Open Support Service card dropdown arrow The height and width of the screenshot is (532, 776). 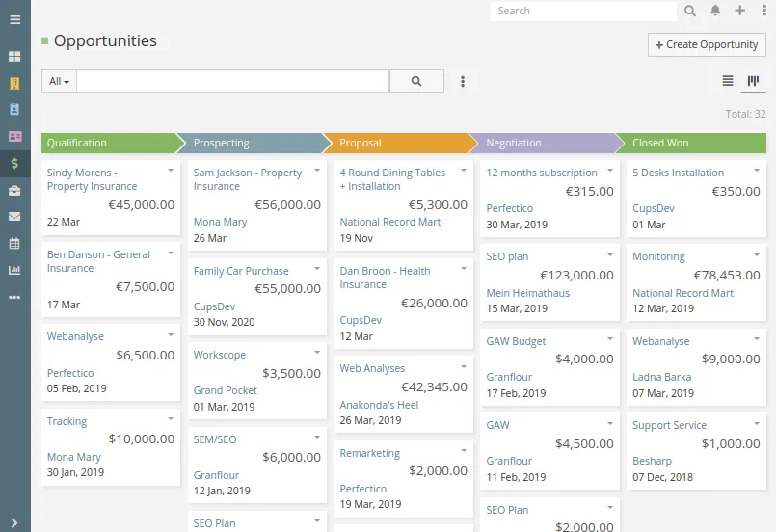(757, 423)
